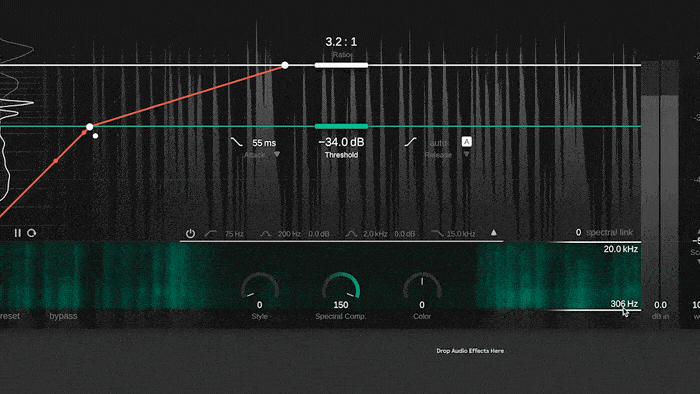This screenshot has height=394, width=700.
Task: Select the 200 Hz bell filter icon
Action: click(266, 233)
